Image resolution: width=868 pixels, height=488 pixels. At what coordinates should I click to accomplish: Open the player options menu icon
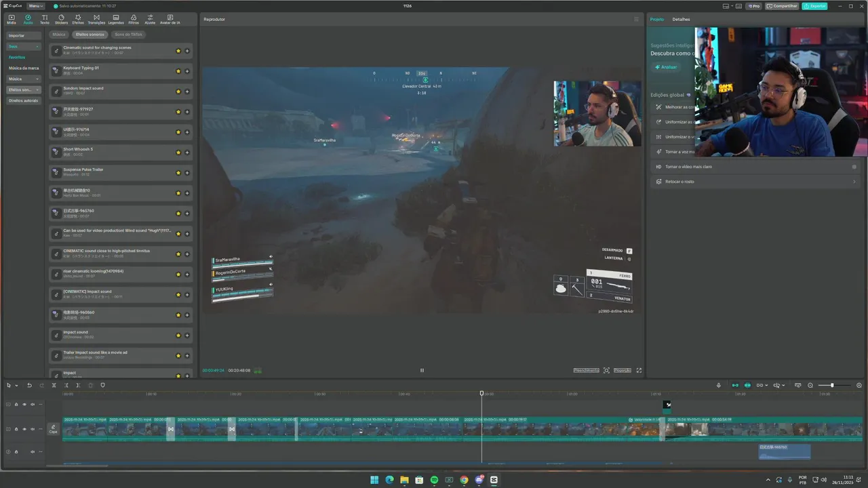(636, 19)
